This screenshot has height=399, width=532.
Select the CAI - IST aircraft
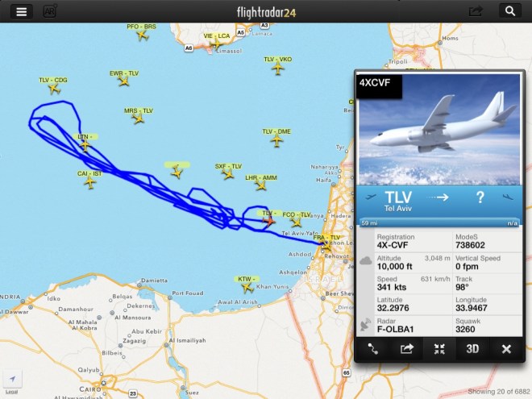(90, 182)
